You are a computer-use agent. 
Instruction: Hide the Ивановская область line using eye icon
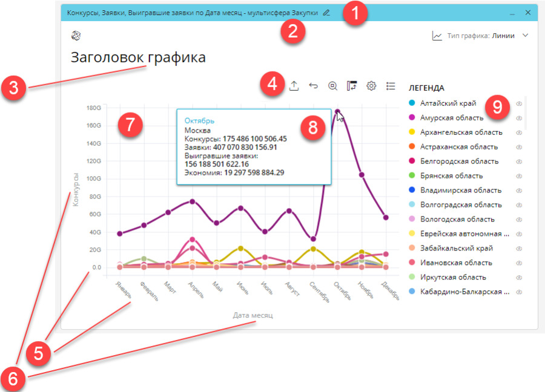click(x=519, y=263)
